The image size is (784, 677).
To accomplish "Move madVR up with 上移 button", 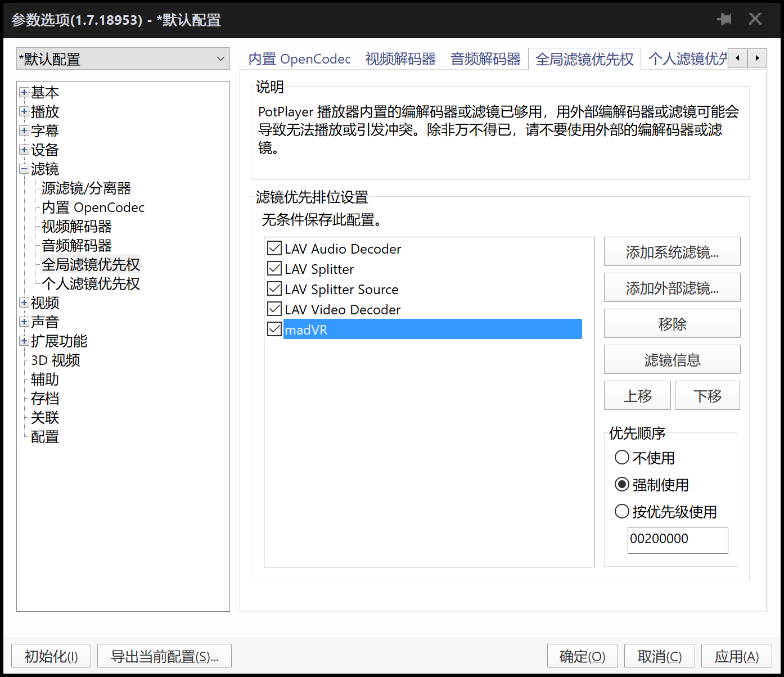I will [637, 395].
